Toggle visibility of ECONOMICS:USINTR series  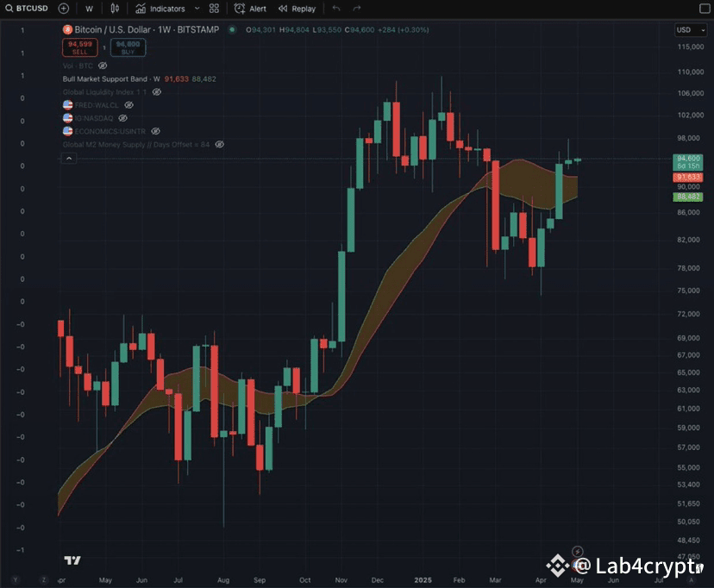(156, 131)
